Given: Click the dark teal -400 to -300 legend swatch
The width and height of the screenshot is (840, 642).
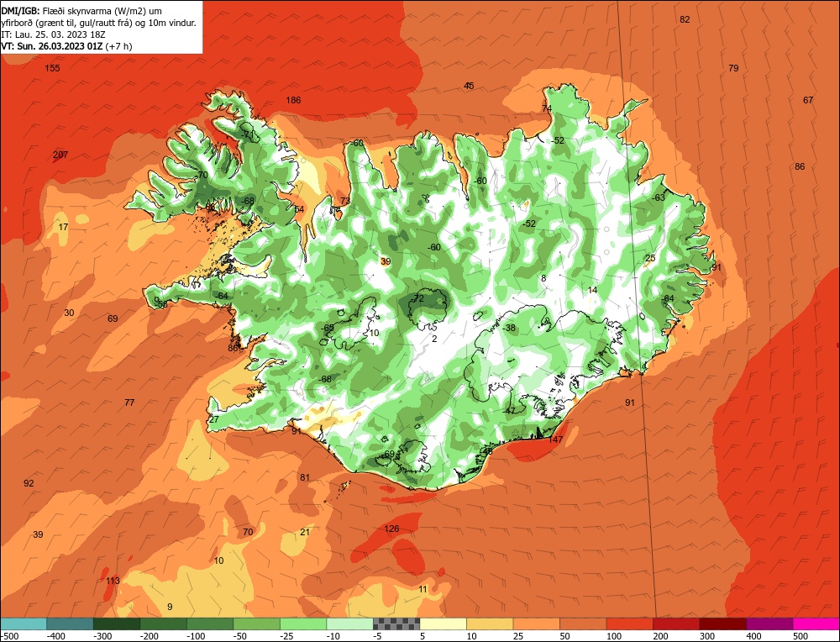Looking at the screenshot, I should click(70, 624).
